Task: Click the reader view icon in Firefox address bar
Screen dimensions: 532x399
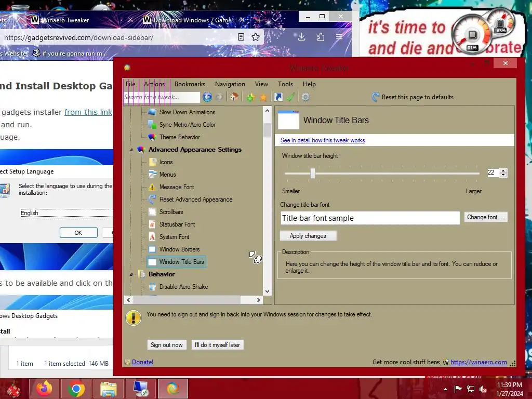Action: click(x=241, y=37)
